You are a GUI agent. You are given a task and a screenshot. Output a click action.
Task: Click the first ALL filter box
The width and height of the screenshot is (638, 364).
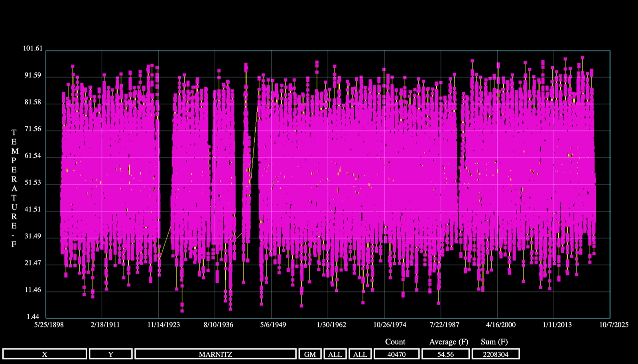[335, 354]
